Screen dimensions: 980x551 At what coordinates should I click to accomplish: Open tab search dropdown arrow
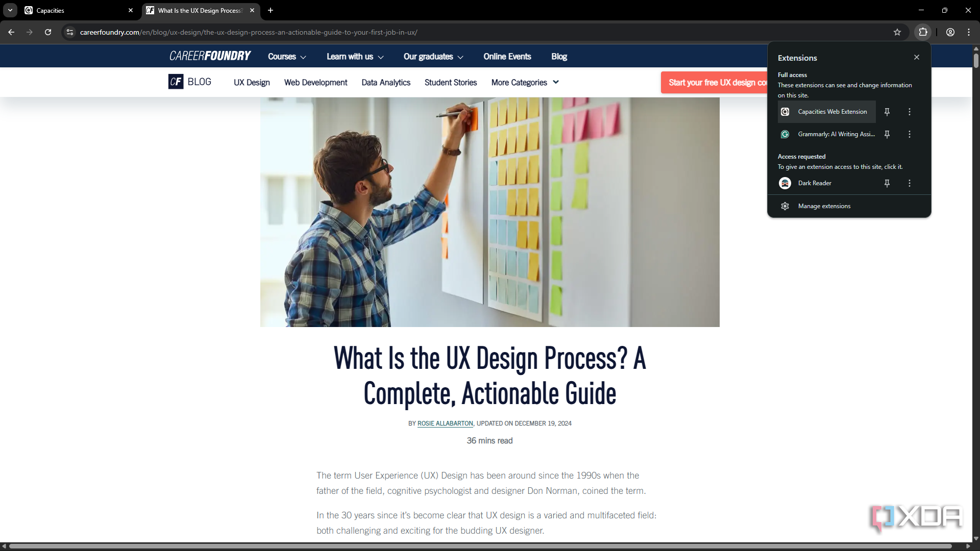pos(10,10)
